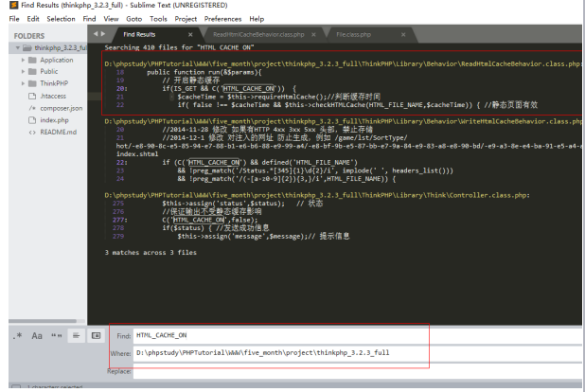Go to next tab with right arrow
This screenshot has width=585, height=392.
pos(103,33)
